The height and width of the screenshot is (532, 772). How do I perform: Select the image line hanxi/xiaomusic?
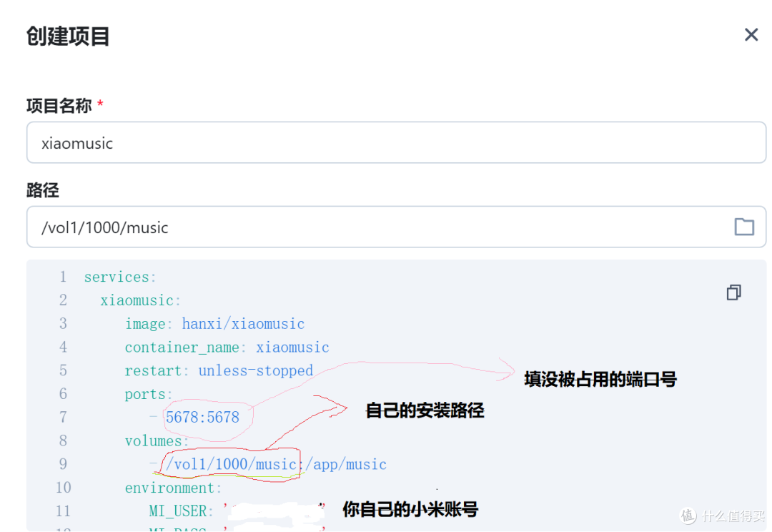[243, 323]
